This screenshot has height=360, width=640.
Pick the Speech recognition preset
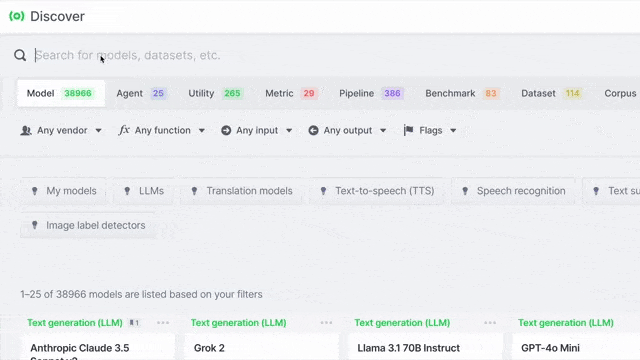[513, 191]
